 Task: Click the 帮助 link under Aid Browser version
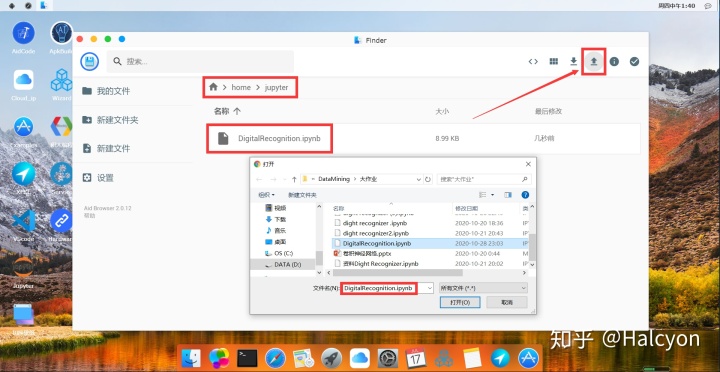(x=89, y=215)
